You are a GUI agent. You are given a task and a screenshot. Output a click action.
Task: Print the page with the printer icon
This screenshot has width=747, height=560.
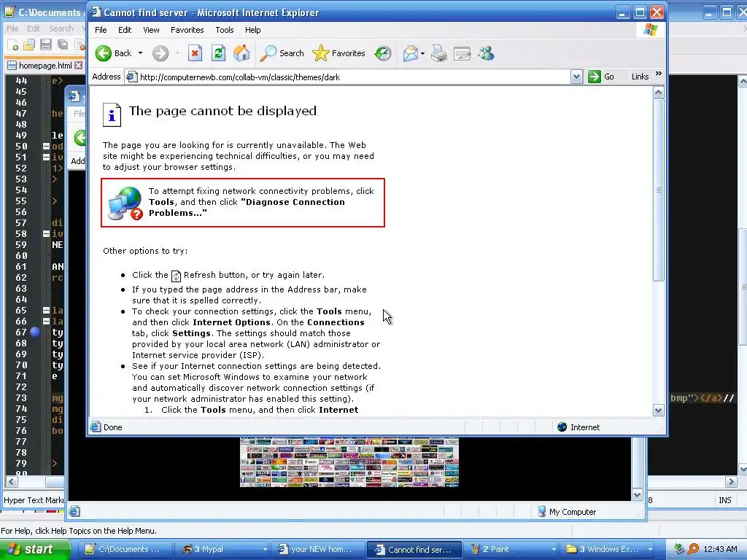point(439,53)
